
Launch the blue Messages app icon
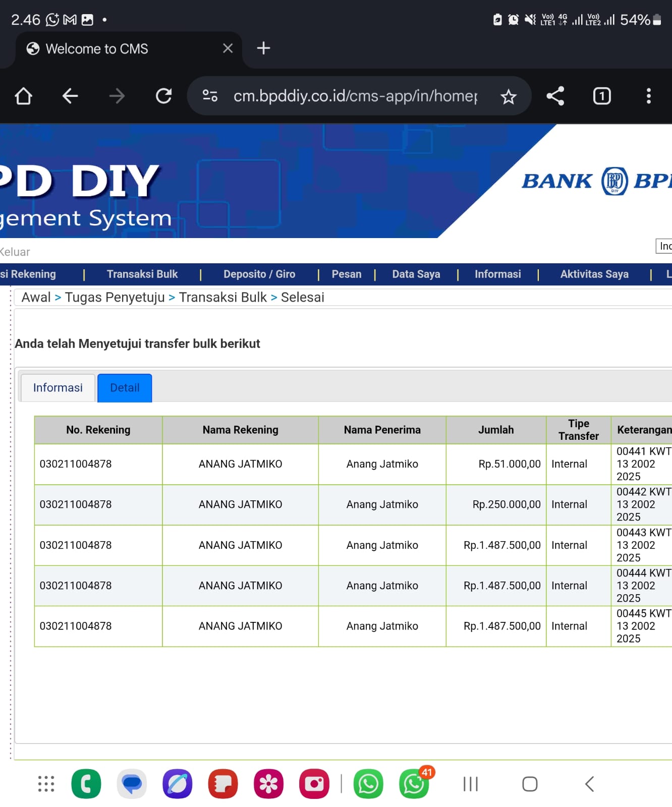[x=132, y=784]
